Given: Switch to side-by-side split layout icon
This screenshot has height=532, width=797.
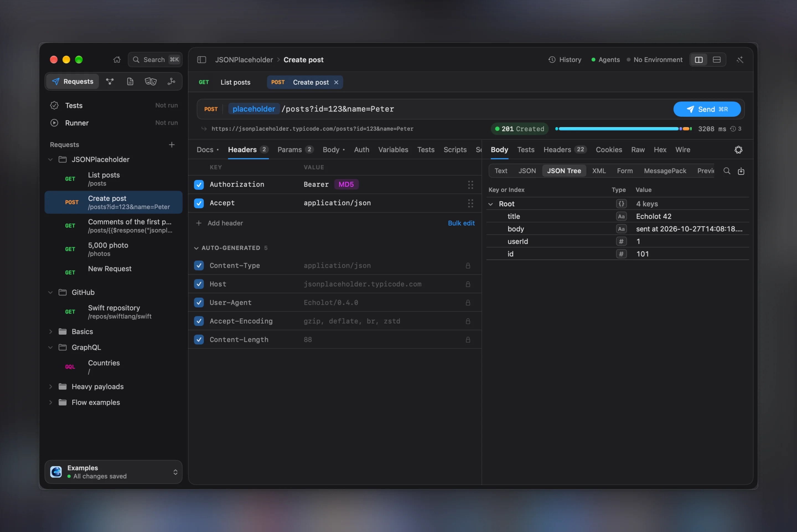Looking at the screenshot, I should point(699,60).
